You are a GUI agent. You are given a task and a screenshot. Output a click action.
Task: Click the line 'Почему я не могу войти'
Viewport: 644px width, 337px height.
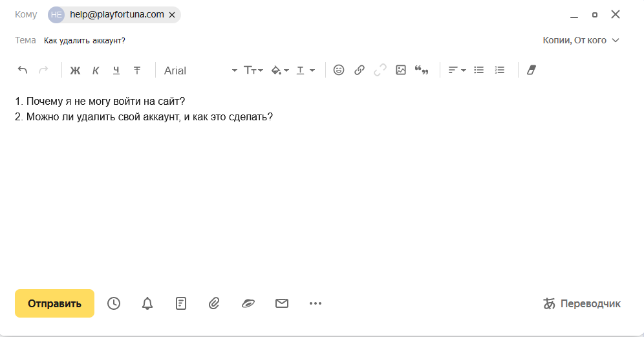100,101
